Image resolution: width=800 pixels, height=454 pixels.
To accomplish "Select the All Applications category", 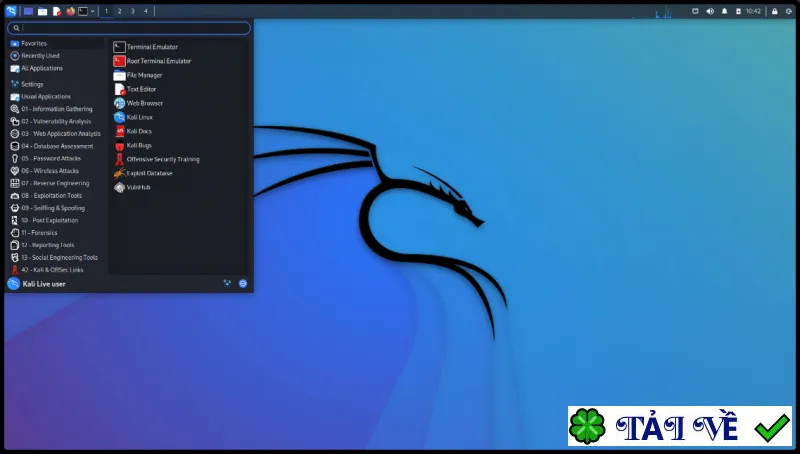I will [56, 68].
